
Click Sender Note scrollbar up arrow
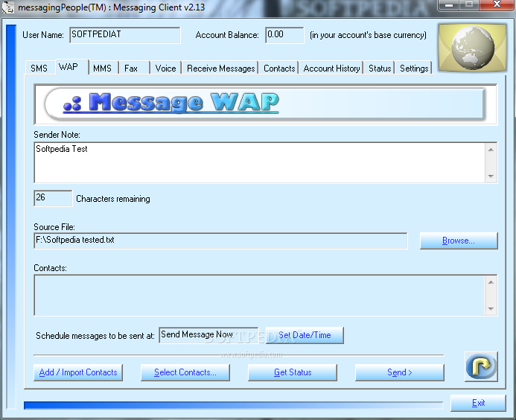491,150
